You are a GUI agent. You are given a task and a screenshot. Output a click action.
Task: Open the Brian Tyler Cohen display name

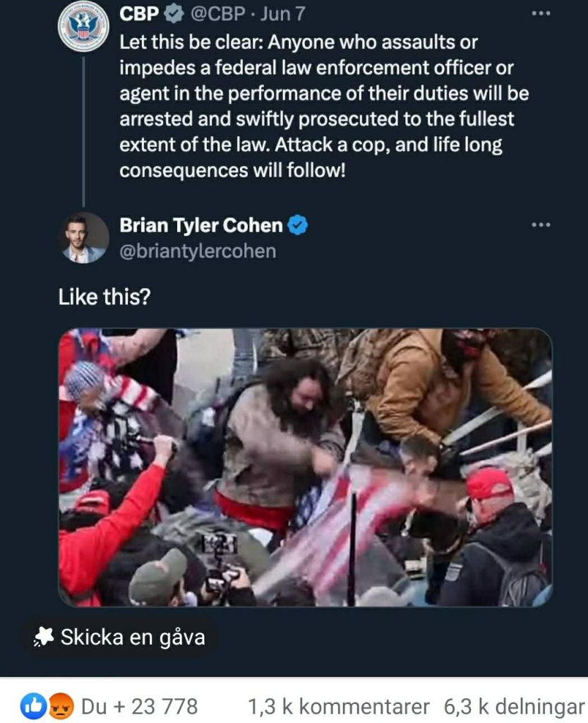pyautogui.click(x=201, y=225)
